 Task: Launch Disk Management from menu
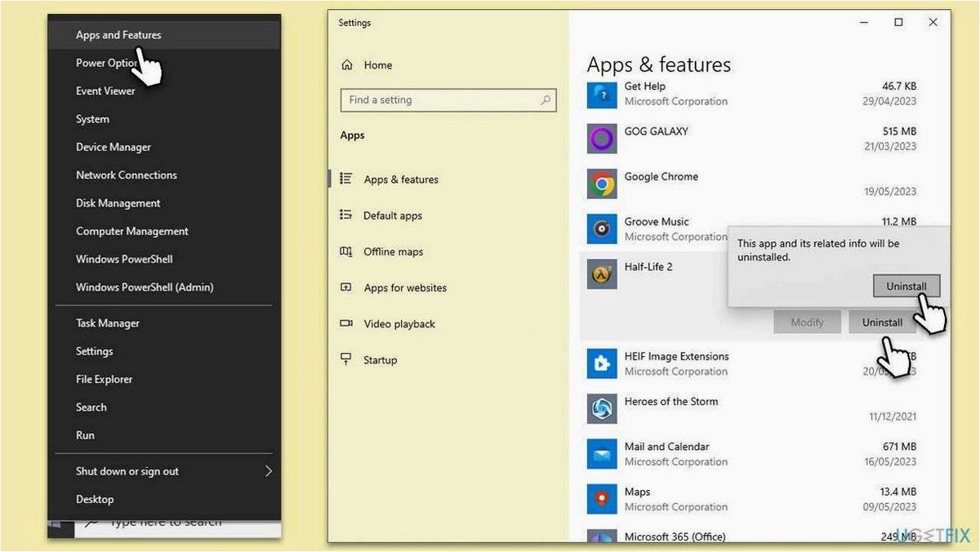coord(118,203)
